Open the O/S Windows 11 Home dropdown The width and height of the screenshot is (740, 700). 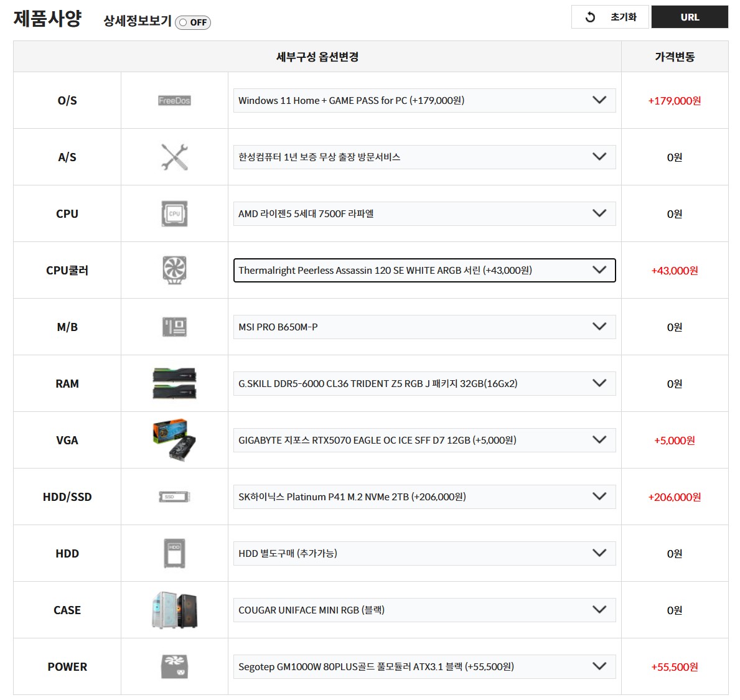[424, 100]
